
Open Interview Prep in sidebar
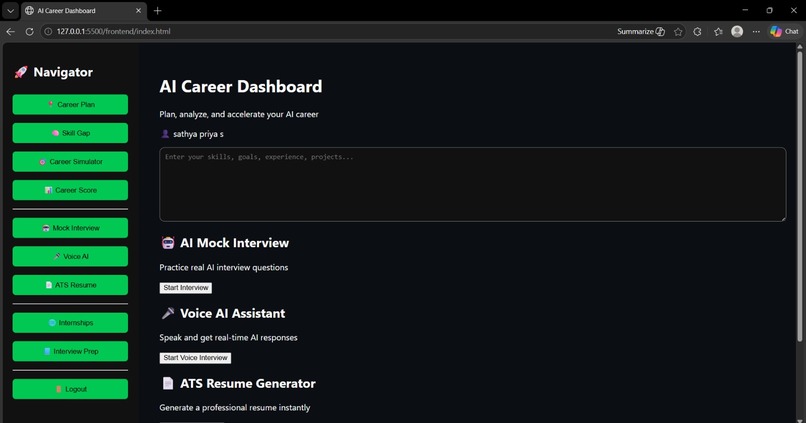[x=70, y=352]
